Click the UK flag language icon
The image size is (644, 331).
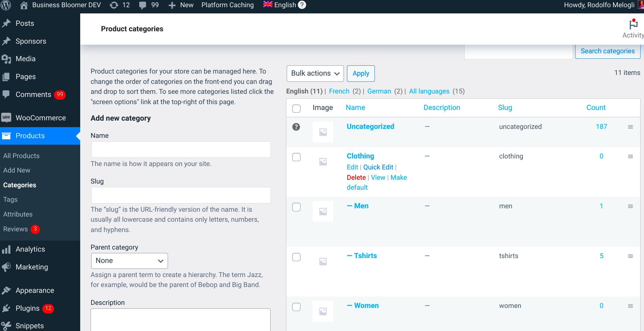coord(268,4)
